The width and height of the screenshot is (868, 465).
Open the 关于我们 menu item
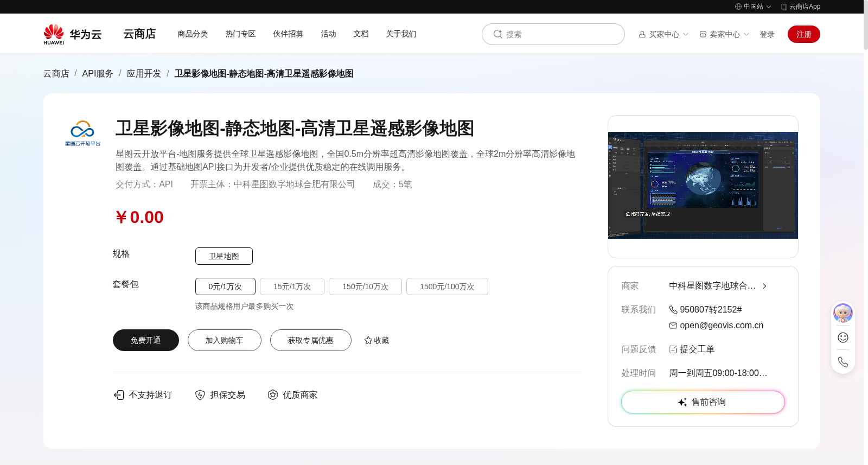[x=401, y=34]
